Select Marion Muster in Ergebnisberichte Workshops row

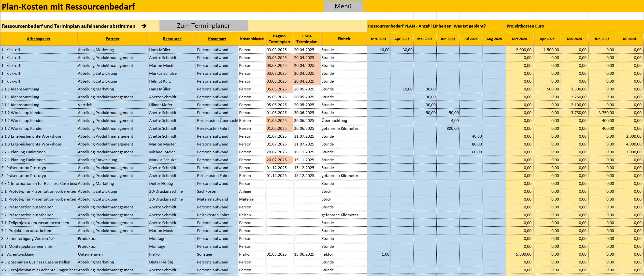pos(172,144)
